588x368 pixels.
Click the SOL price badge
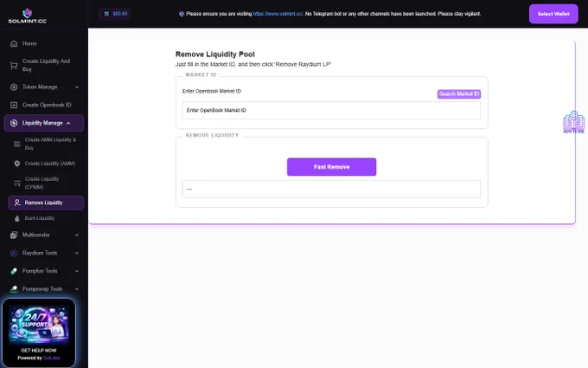tap(115, 14)
